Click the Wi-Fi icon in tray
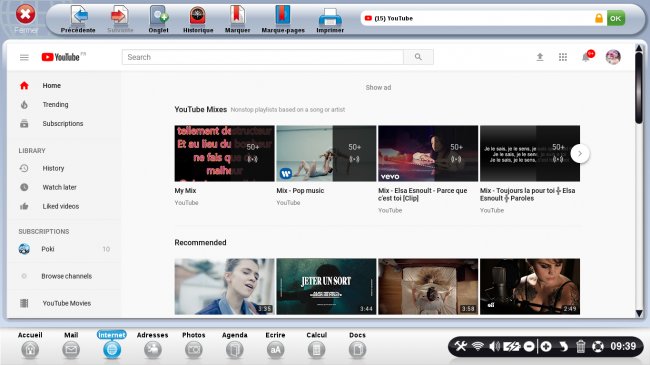650x365 pixels. (x=478, y=346)
